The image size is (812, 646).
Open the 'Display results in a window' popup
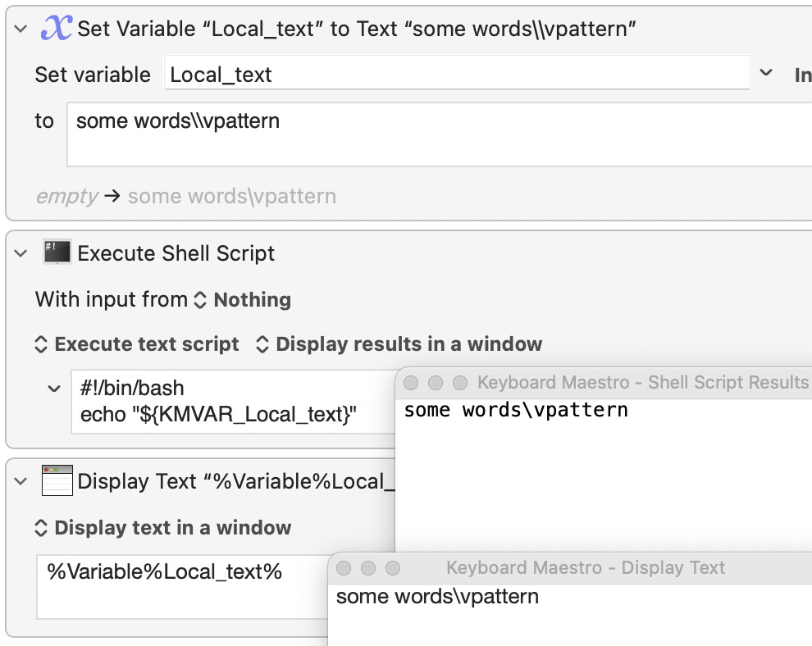pos(399,344)
